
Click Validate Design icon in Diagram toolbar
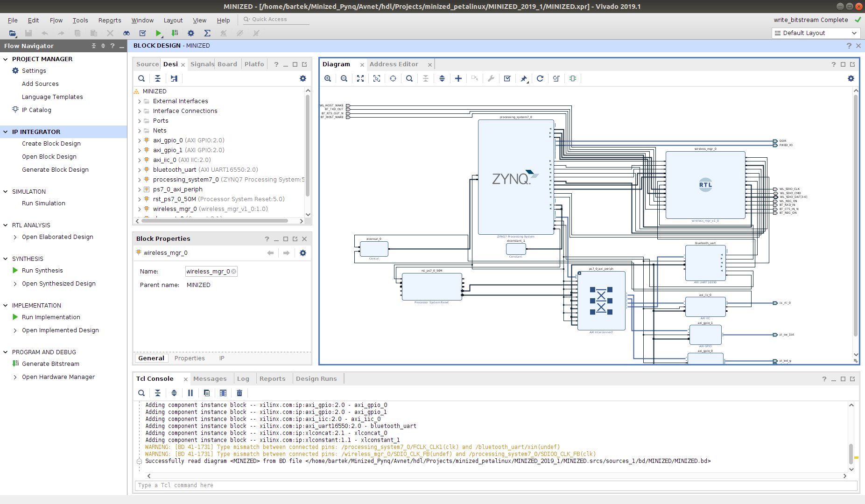pos(507,78)
